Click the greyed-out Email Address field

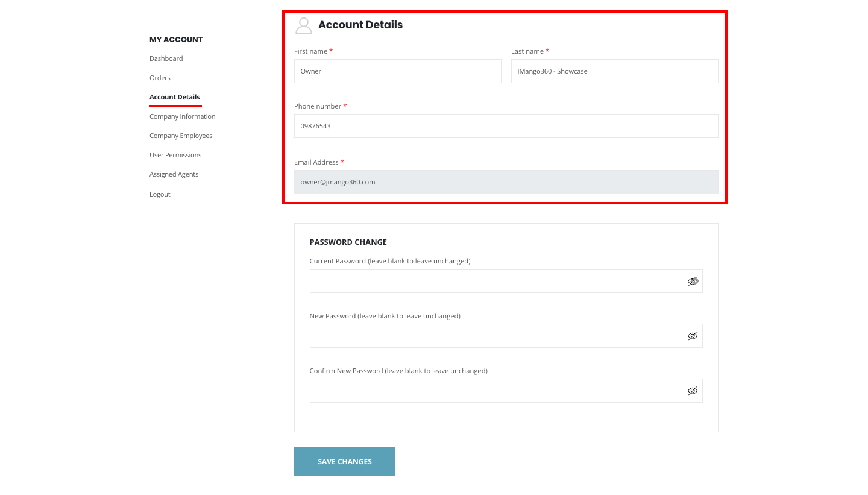click(x=506, y=182)
